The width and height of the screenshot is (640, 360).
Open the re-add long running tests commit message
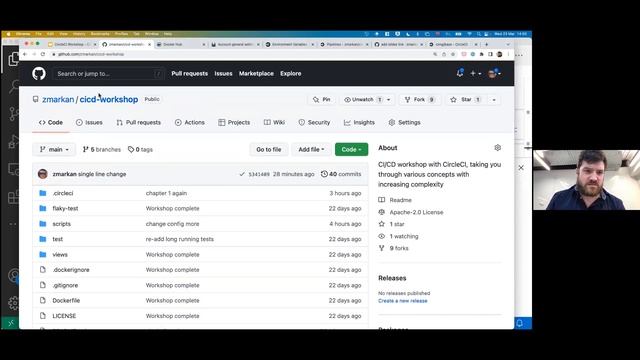click(x=180, y=239)
